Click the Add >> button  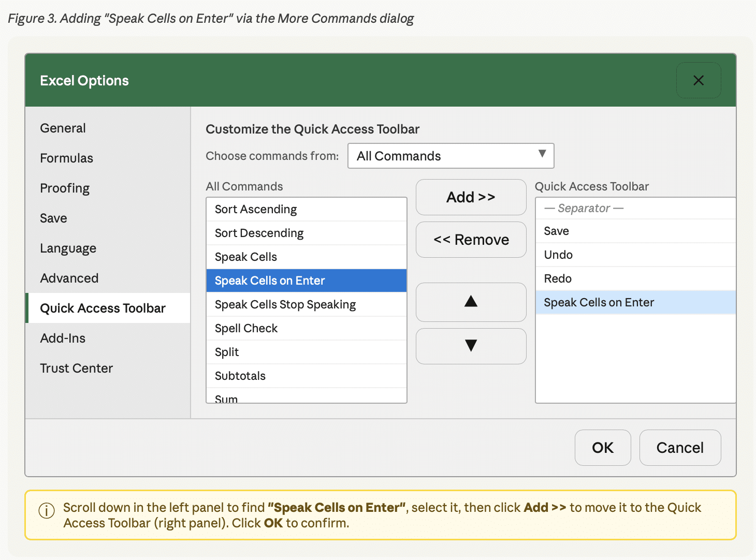click(471, 197)
